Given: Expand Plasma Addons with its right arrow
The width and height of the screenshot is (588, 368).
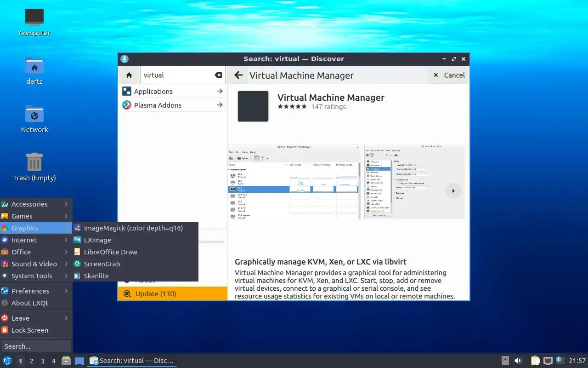Looking at the screenshot, I should click(x=220, y=105).
